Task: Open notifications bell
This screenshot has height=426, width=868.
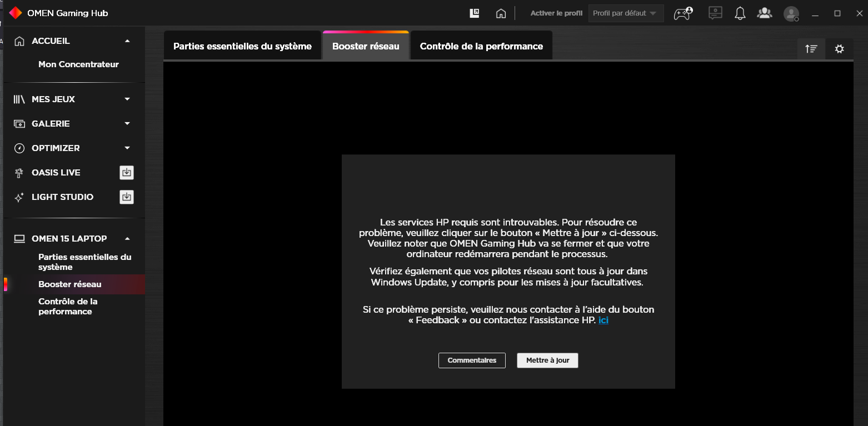Action: pos(740,13)
